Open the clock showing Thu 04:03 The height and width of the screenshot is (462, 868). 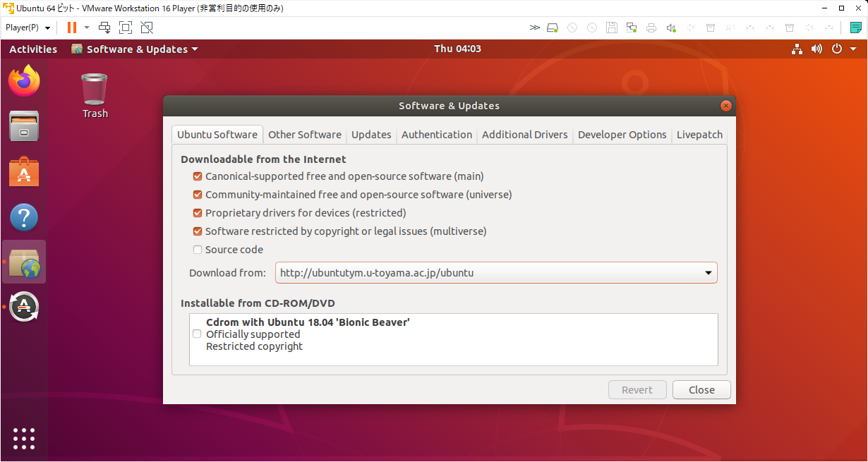point(457,49)
